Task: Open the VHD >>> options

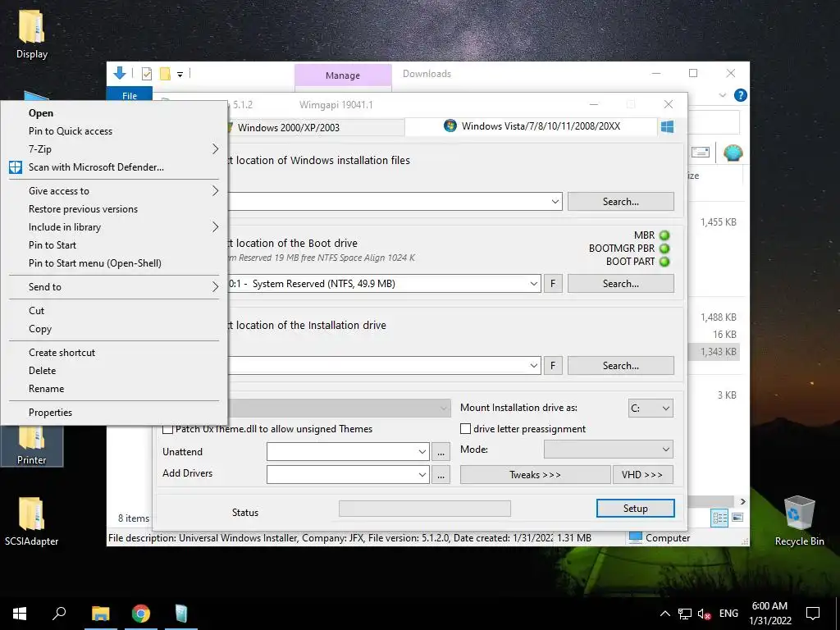Action: [642, 475]
